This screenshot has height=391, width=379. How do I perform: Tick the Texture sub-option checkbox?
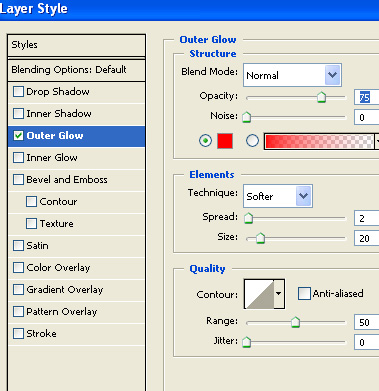[31, 223]
